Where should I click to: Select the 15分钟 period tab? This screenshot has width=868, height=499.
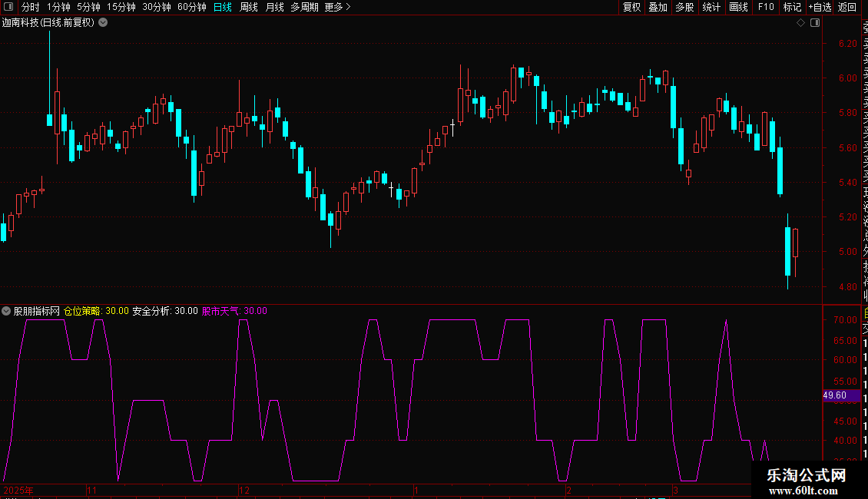pyautogui.click(x=121, y=7)
